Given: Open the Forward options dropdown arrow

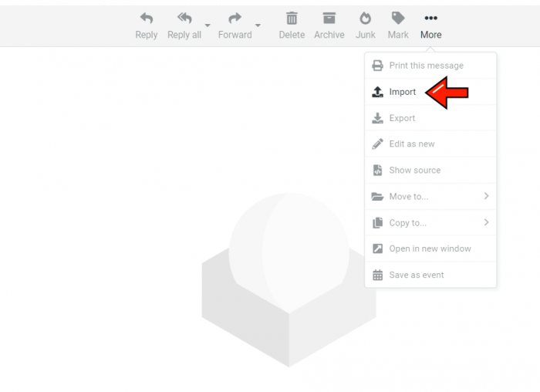Looking at the screenshot, I should pyautogui.click(x=258, y=25).
